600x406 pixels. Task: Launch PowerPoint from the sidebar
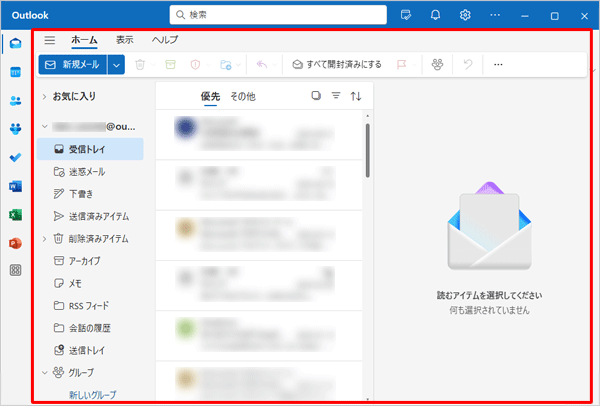point(15,243)
